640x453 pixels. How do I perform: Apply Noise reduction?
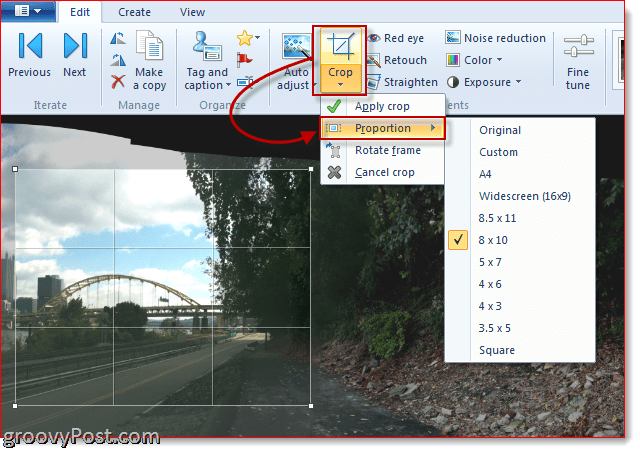496,38
